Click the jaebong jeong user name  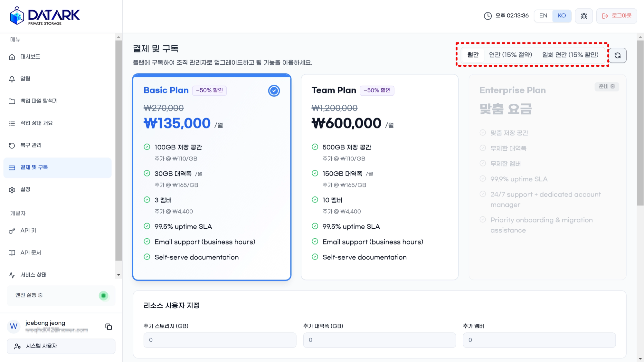click(45, 323)
